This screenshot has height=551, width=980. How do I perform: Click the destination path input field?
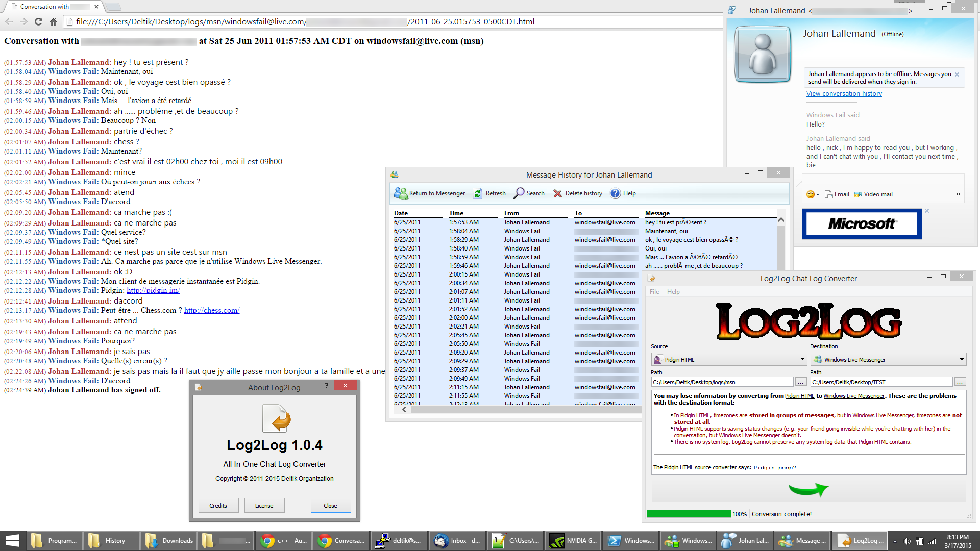pos(881,382)
